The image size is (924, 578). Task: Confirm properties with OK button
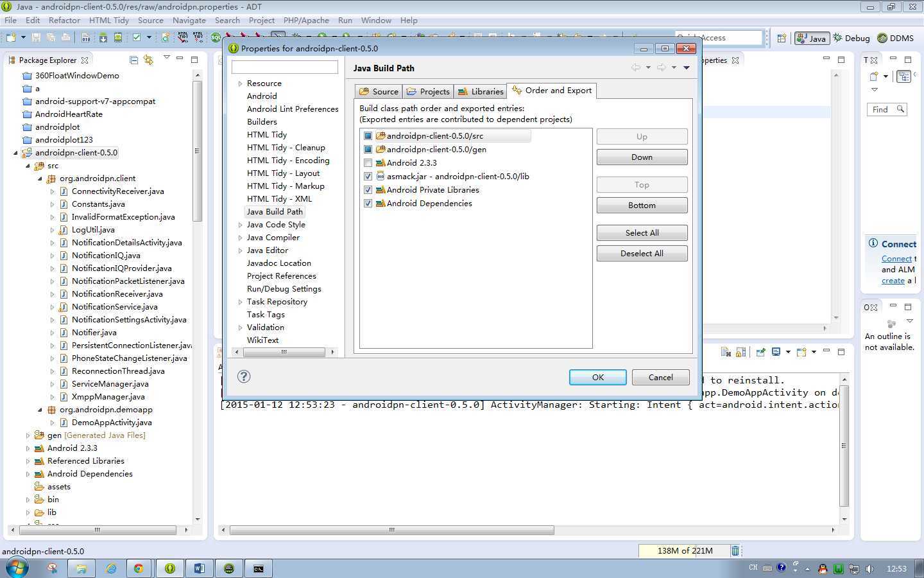coord(597,378)
